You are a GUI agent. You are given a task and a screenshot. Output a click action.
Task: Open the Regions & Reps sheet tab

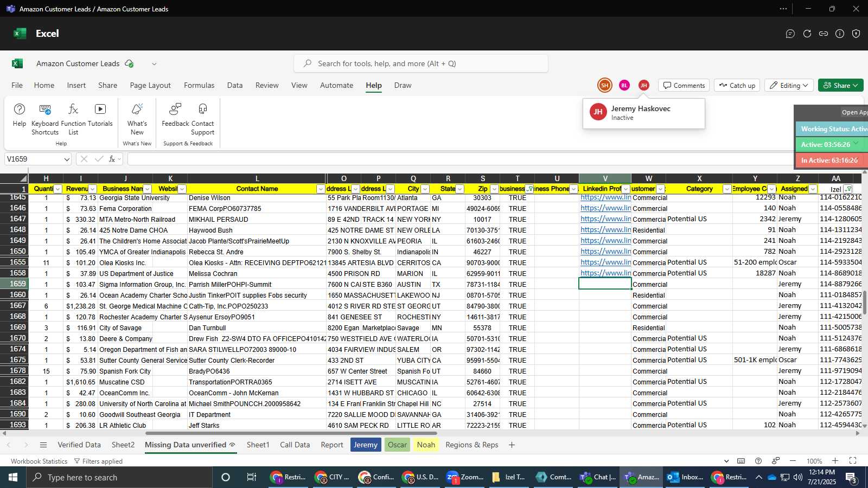pos(472,445)
